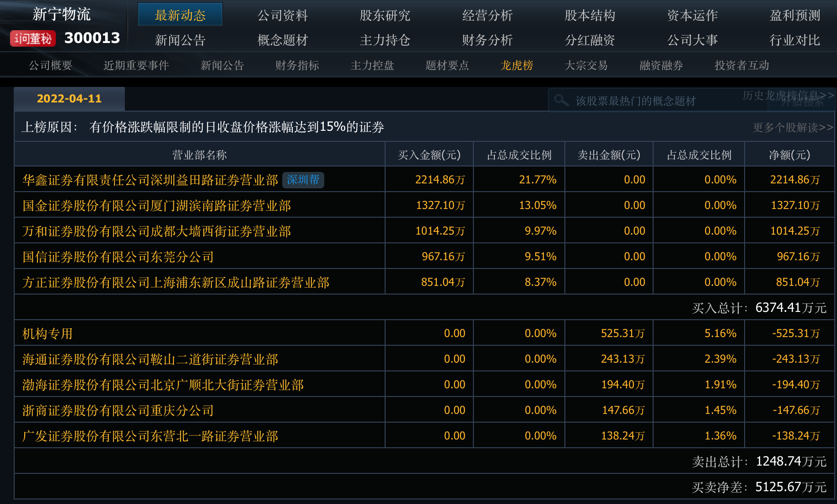
Task: Click buy amount 2214.86万 in 华鑫证券 row
Action: point(440,180)
